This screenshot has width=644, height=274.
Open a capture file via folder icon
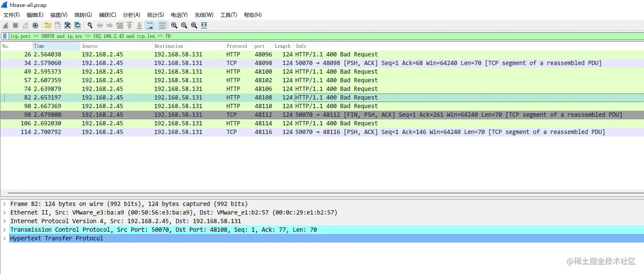coord(47,25)
